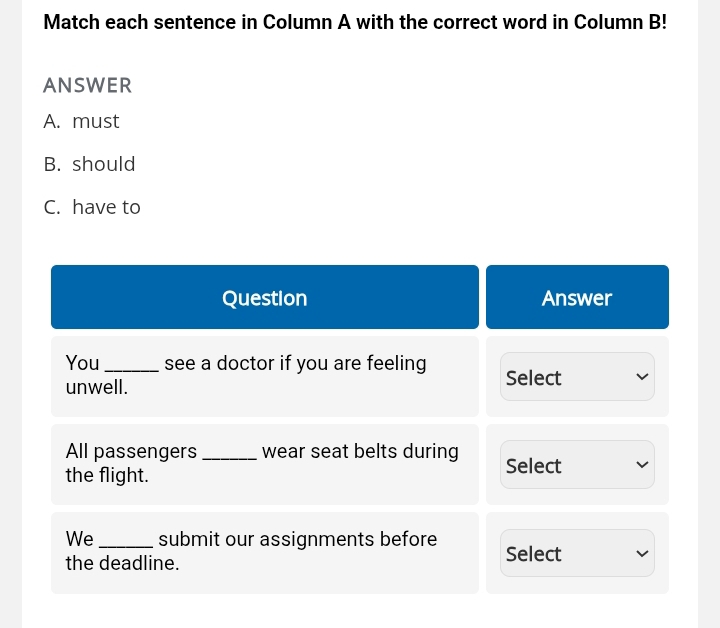Screen dimensions: 720x628
Task: Click the blue Answer column header
Action: (x=577, y=298)
